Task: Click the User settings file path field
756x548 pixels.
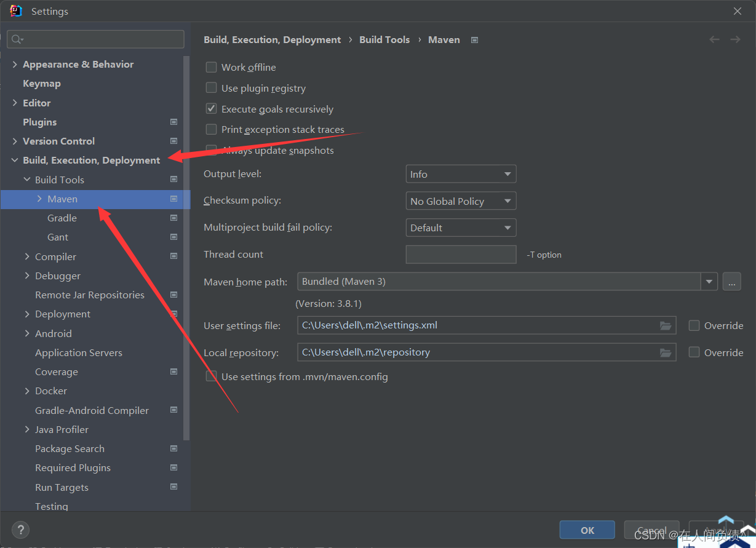Action: pyautogui.click(x=486, y=325)
